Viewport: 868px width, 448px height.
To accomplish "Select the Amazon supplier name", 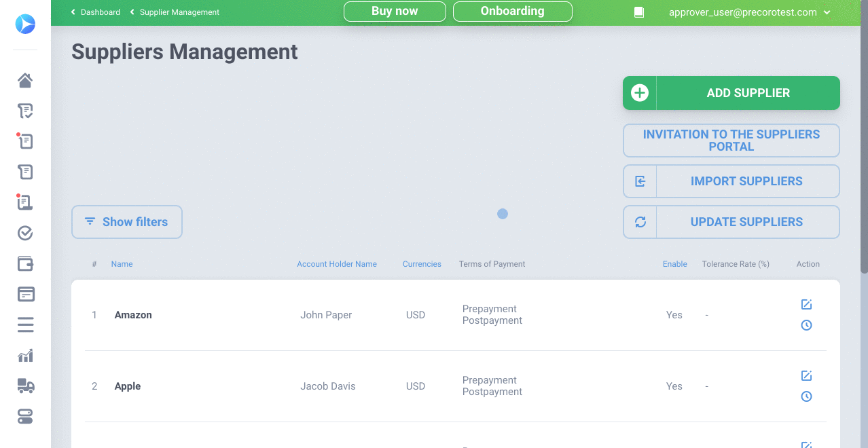I will [x=133, y=315].
